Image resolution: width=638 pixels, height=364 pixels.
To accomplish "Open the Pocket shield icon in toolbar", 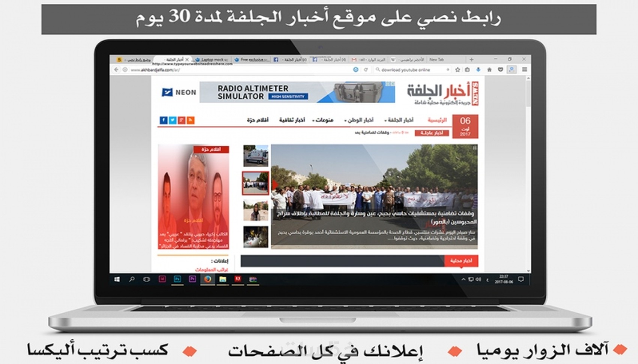I will pos(500,70).
